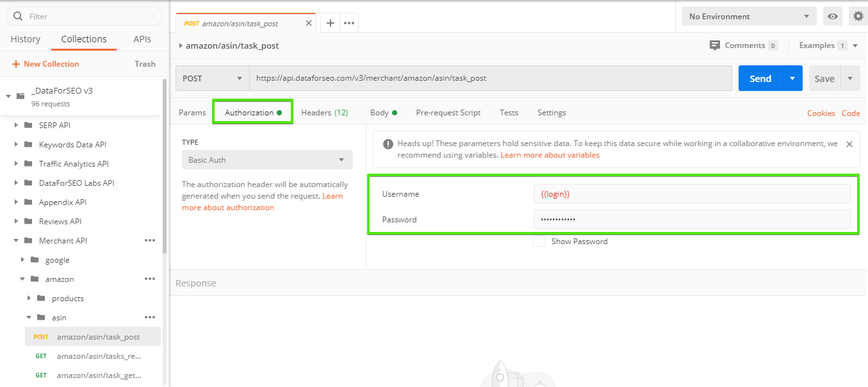Open the Basic Auth type dropdown
Screen dimensions: 868x387
click(x=267, y=160)
